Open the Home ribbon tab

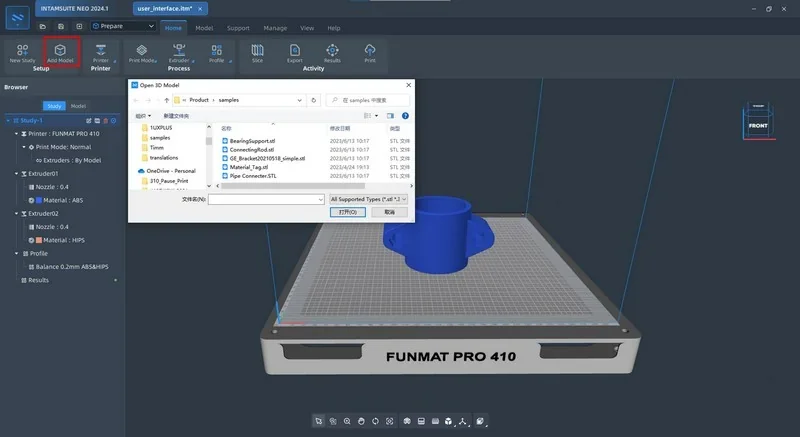(173, 28)
